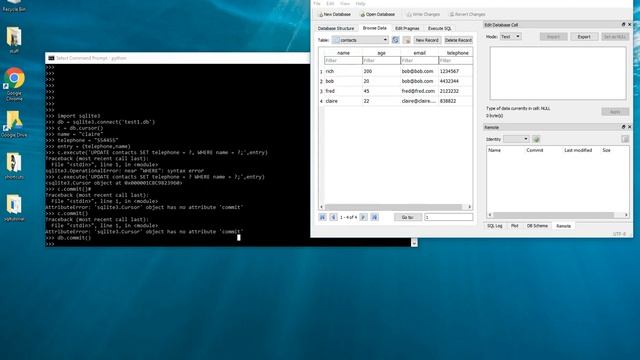This screenshot has width=640, height=360.
Task: Select the telephone cell '838822'
Action: (x=456, y=101)
